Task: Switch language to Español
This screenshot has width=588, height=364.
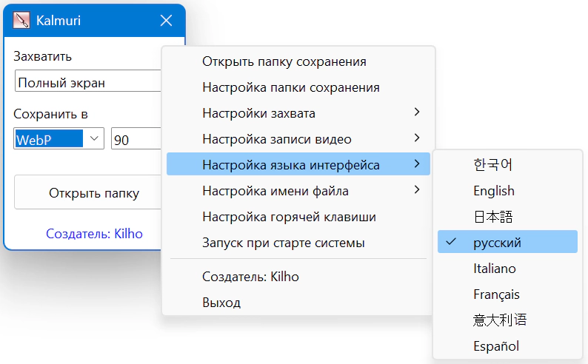Action: (507, 346)
